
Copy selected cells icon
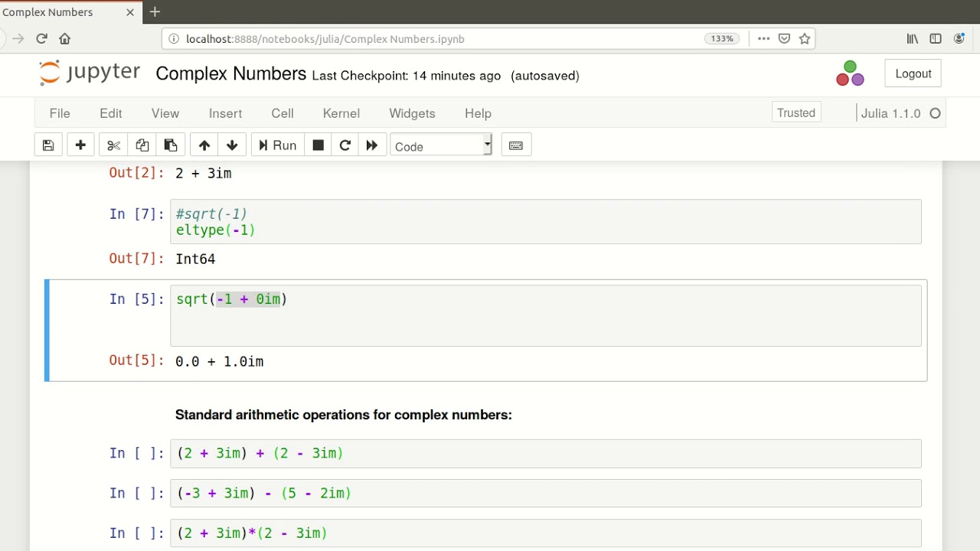142,145
